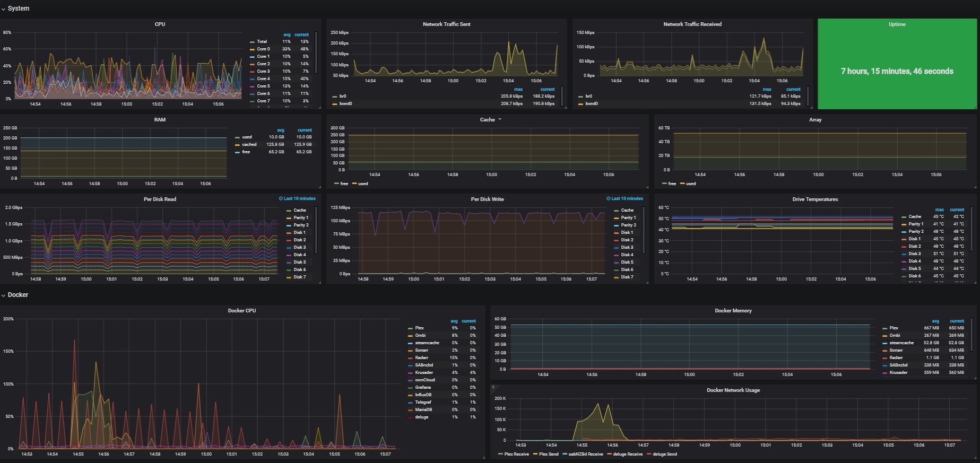Click the Last 10 minutes clock icon on Per Disk Write

click(608, 198)
